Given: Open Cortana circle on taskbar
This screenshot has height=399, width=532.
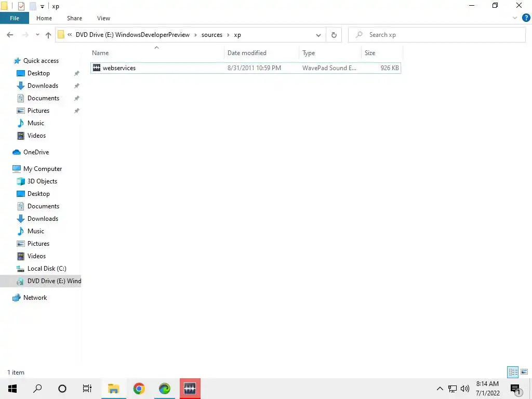Looking at the screenshot, I should [x=62, y=389].
